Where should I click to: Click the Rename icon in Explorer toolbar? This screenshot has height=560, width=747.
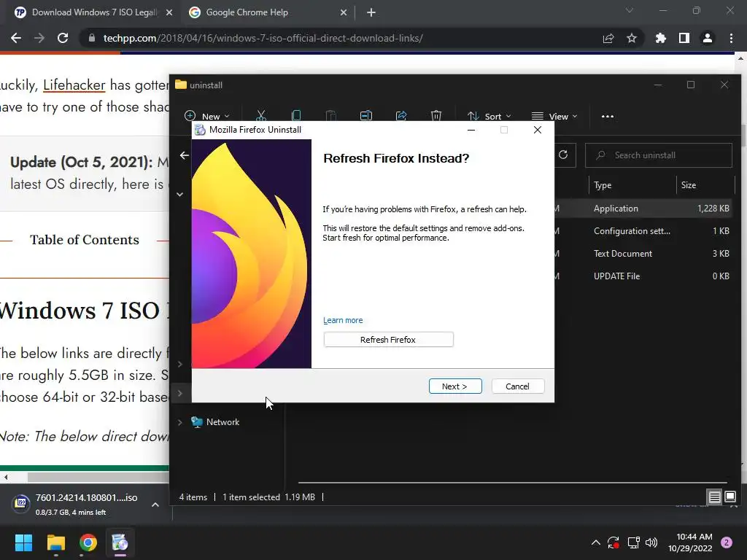coord(366,116)
